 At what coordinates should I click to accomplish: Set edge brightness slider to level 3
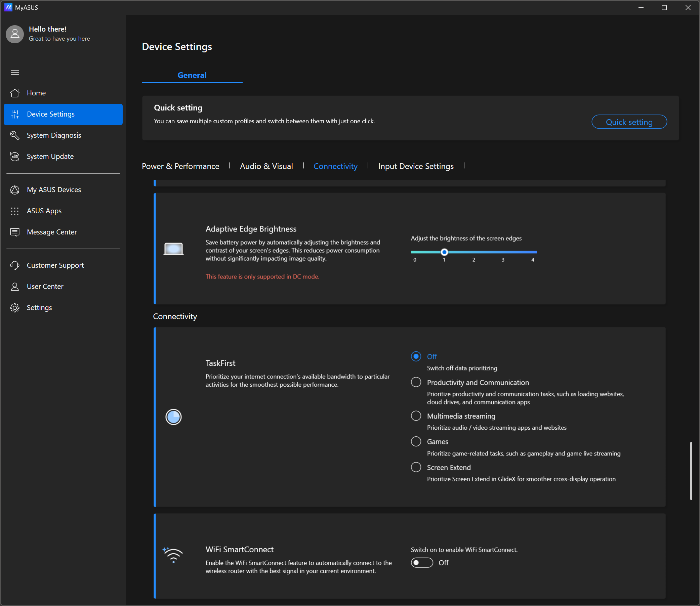point(503,252)
